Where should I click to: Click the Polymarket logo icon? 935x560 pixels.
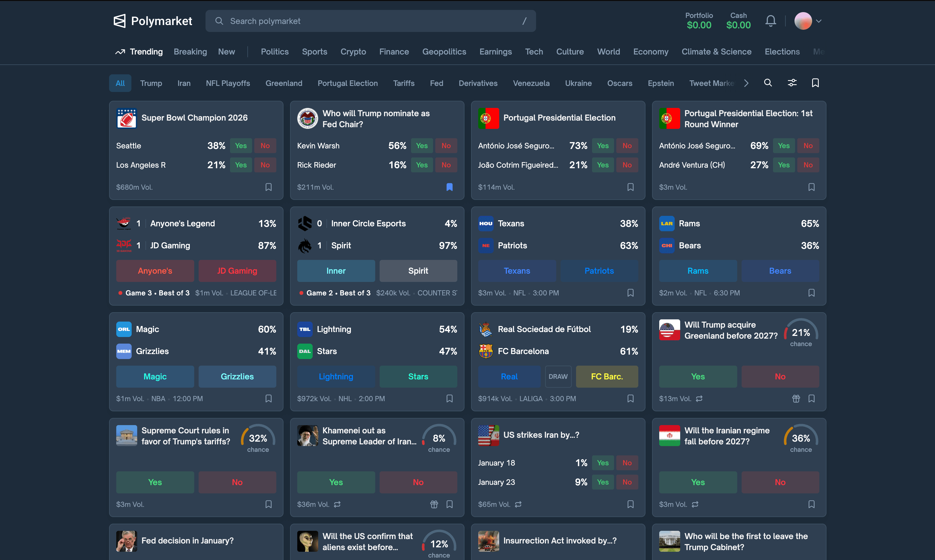[x=120, y=21]
